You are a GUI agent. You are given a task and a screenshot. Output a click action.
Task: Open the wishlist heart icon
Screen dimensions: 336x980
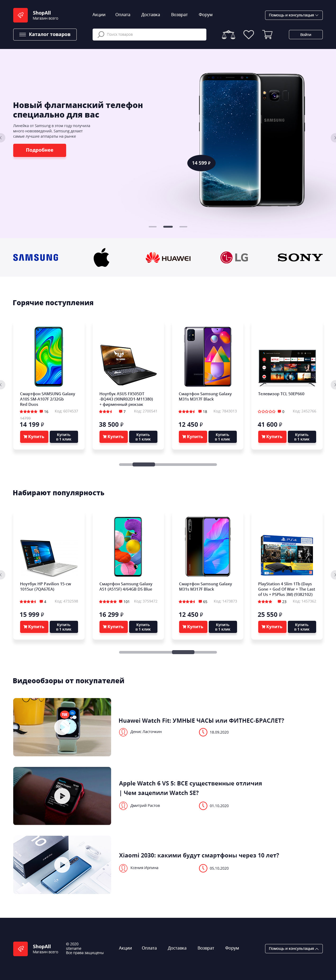249,35
